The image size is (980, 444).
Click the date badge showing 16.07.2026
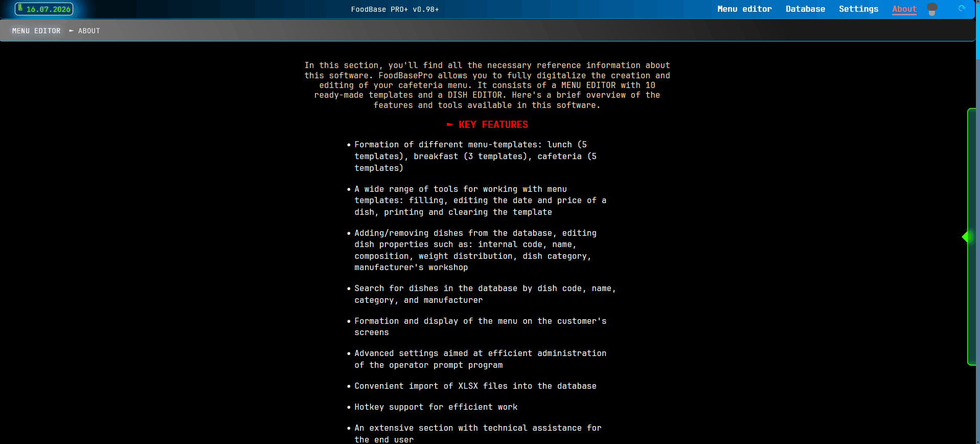(x=44, y=9)
